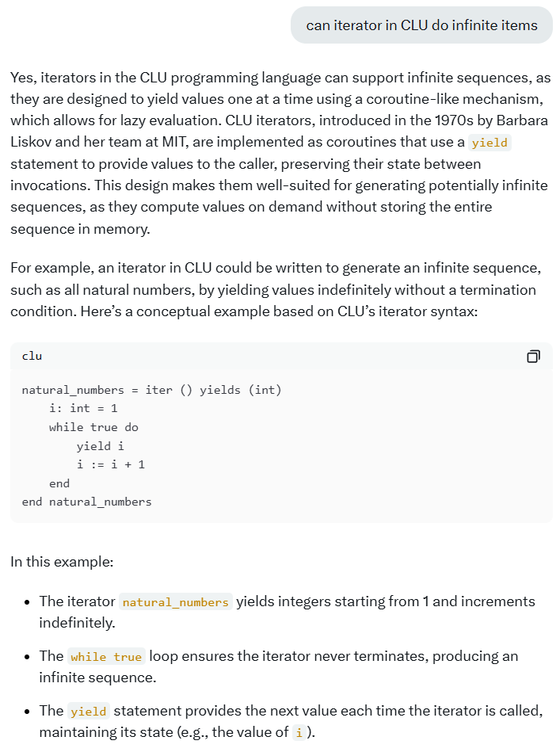This screenshot has height=752, width=560.
Task: Click the while true highlighted code chip
Action: 105,656
